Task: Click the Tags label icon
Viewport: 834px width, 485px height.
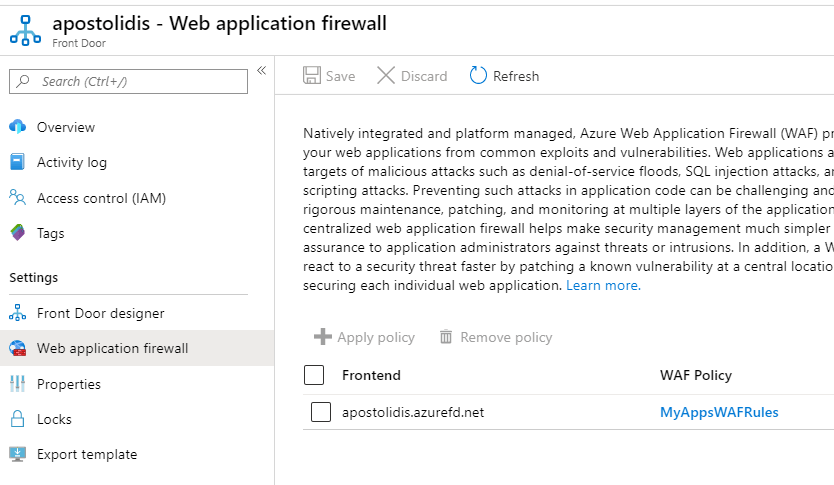Action: click(18, 232)
